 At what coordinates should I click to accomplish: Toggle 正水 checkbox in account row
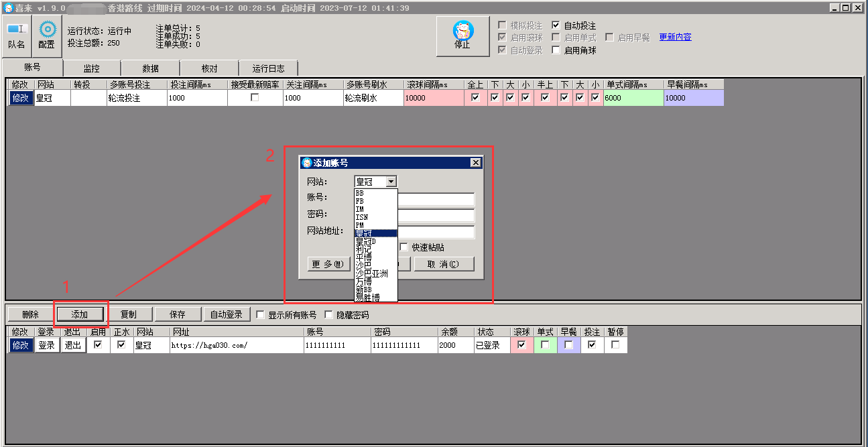pyautogui.click(x=121, y=345)
